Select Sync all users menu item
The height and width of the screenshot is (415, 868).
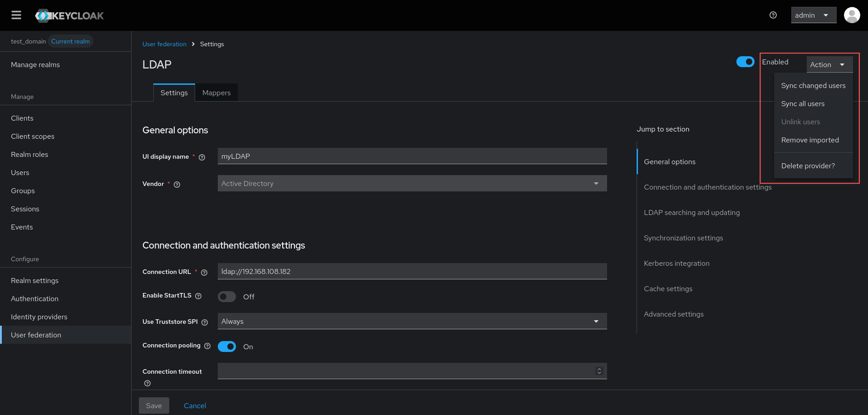pyautogui.click(x=803, y=104)
